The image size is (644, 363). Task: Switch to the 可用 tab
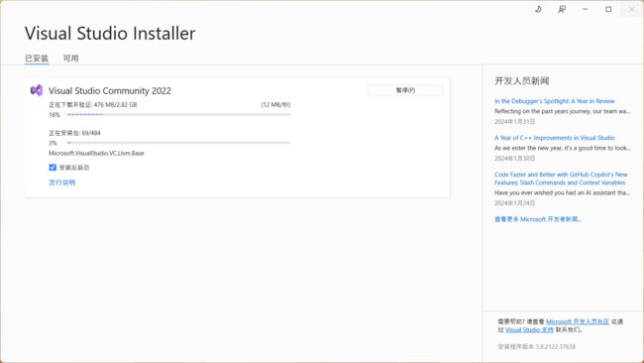70,59
